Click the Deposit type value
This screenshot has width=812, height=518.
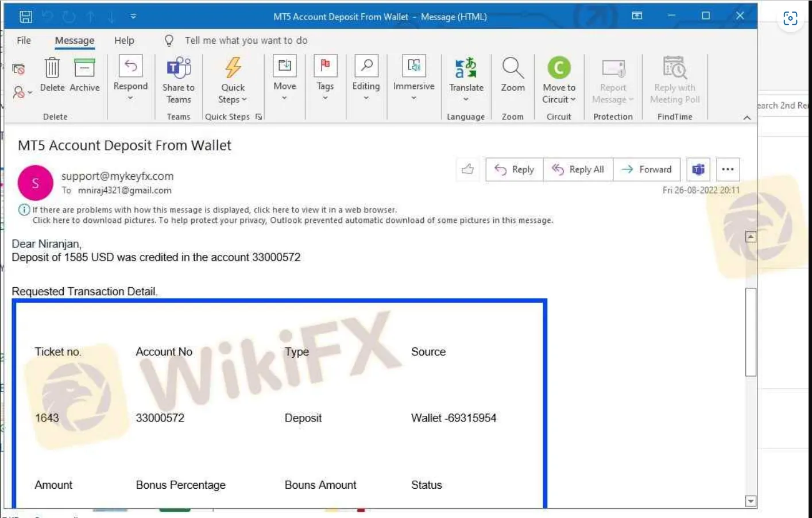coord(303,418)
